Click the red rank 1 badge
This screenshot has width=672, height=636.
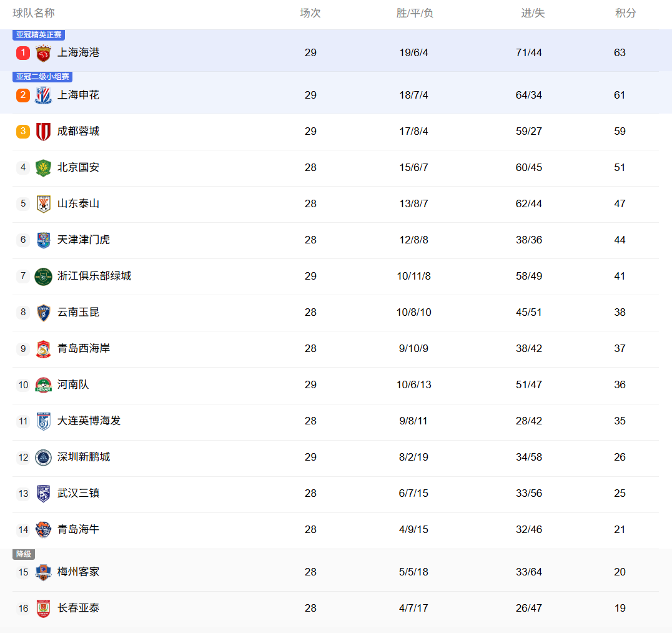(x=23, y=53)
